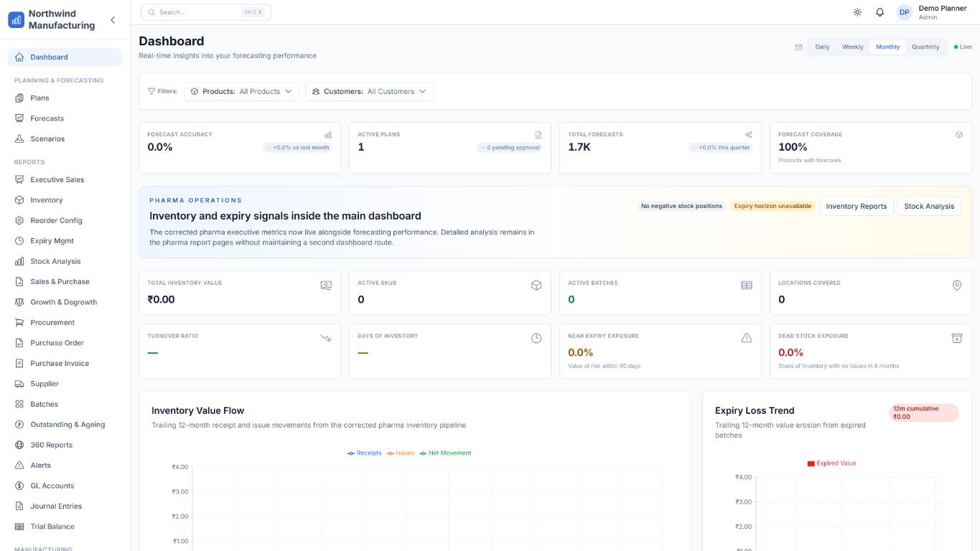This screenshot has width=980, height=551.
Task: Switch to the Daily view tab
Action: pyautogui.click(x=822, y=47)
